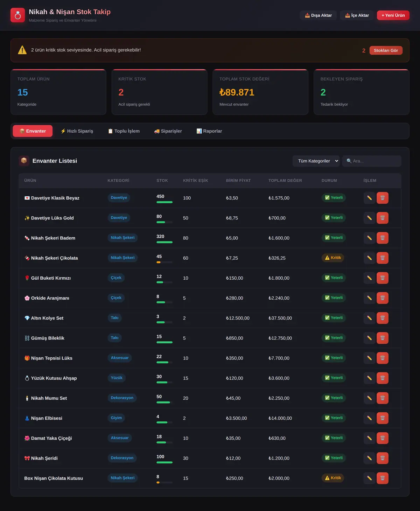Delete the Box Nişan Çikolata Kutusu product
420x511 pixels.
383,478
